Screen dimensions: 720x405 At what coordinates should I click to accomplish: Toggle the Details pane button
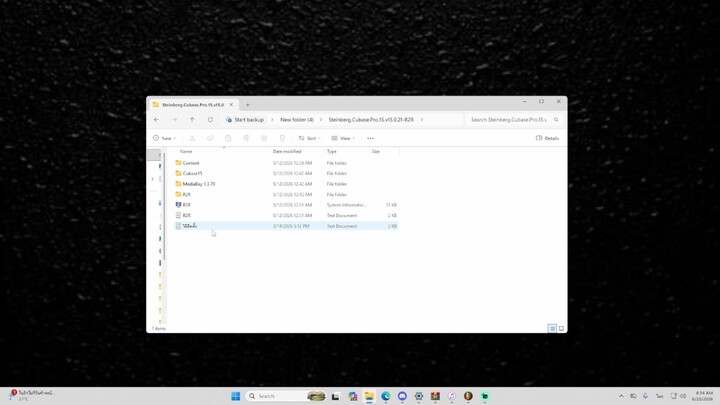[x=547, y=138]
